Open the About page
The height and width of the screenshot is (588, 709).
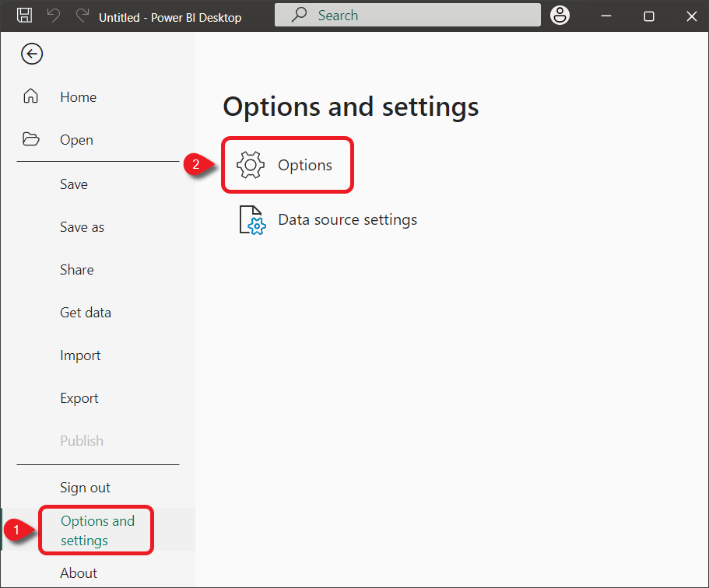point(79,573)
